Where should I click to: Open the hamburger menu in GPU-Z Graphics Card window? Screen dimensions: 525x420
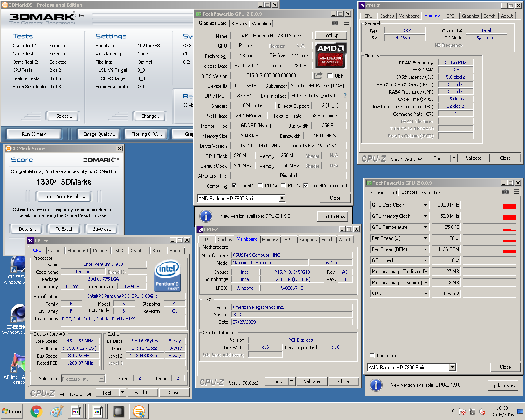pos(347,23)
